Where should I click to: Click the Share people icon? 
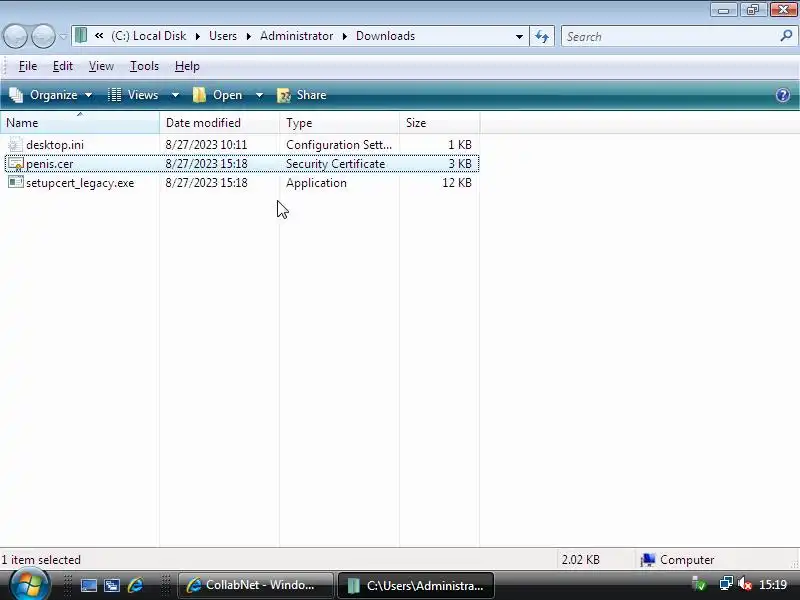(x=284, y=95)
